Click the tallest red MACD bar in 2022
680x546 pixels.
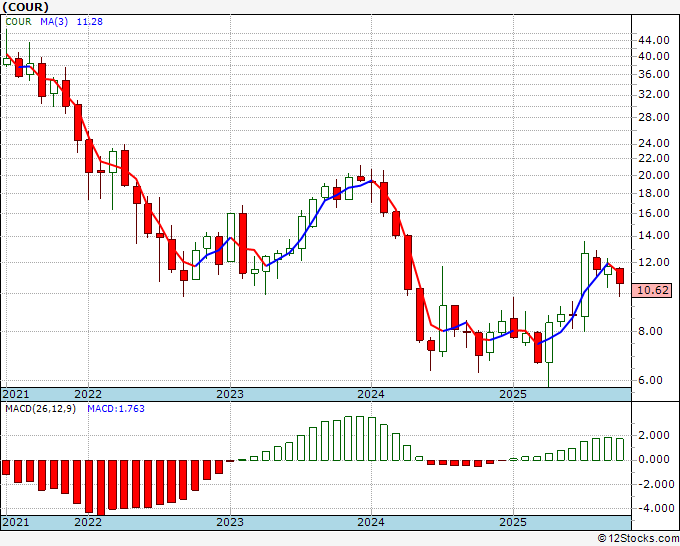[x=101, y=488]
